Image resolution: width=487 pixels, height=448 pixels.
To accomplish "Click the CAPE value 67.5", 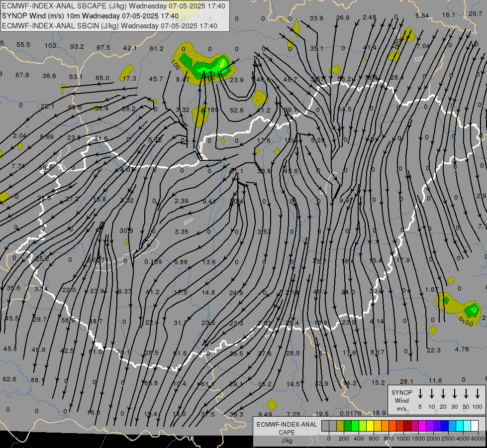I will click(103, 47).
